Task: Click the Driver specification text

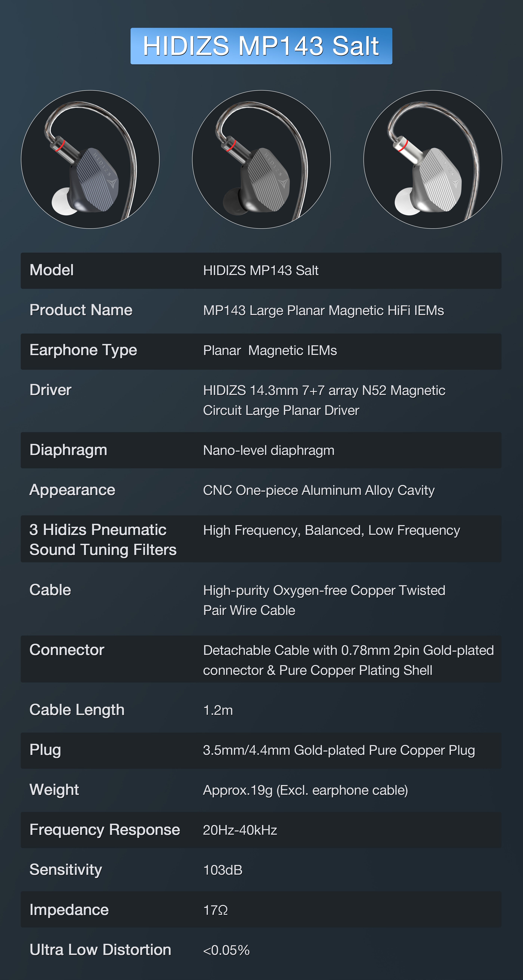Action: pyautogui.click(x=324, y=400)
